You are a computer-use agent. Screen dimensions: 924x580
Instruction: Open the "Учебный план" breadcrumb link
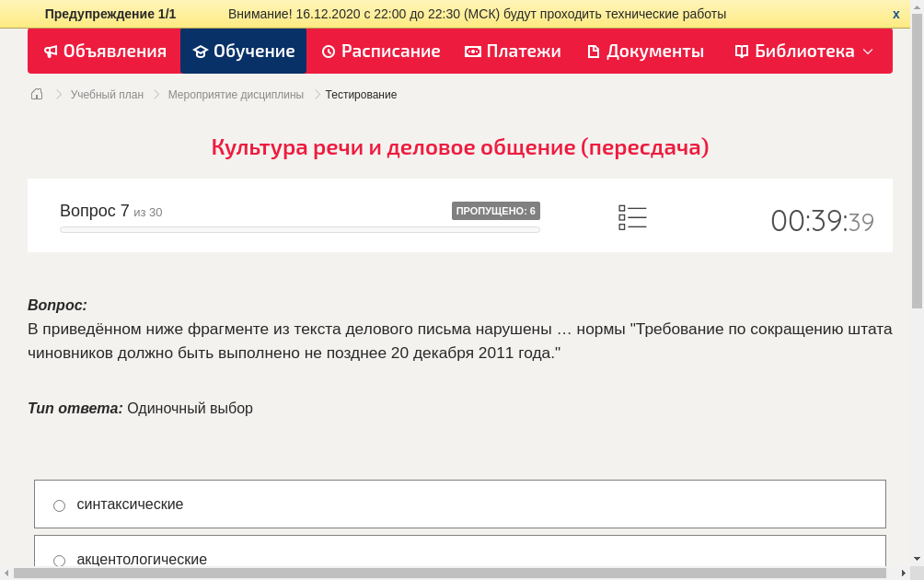tap(106, 94)
